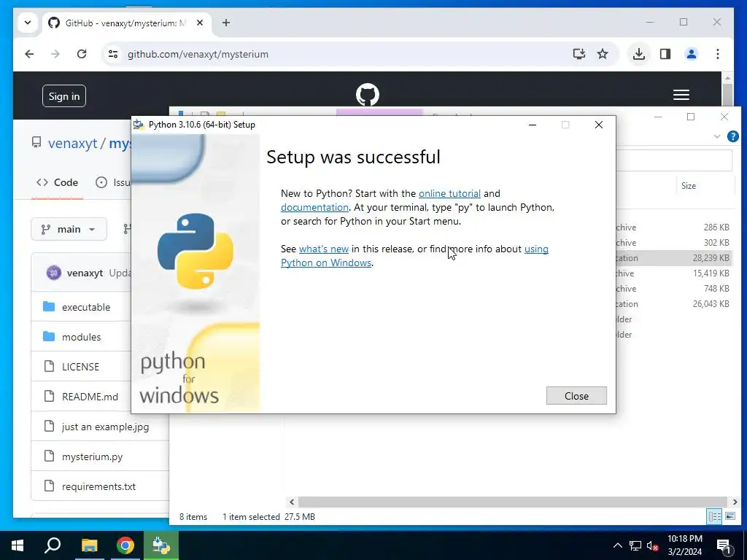Open Chrome downloads

(x=639, y=54)
